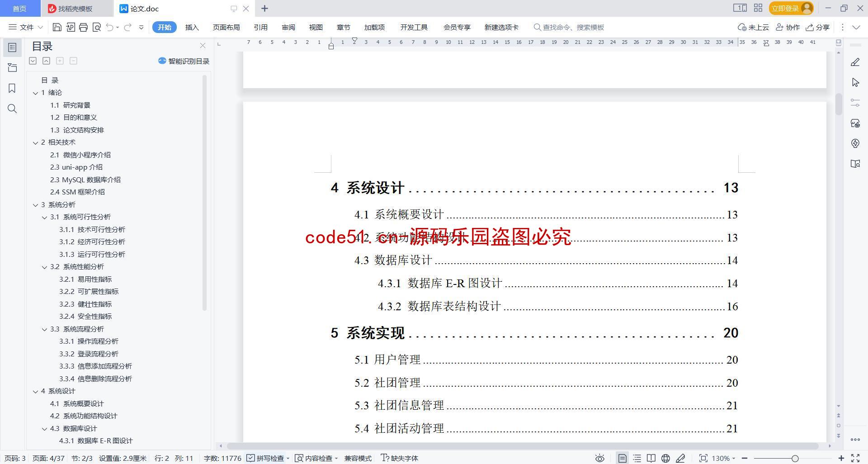The height and width of the screenshot is (464, 868).
Task: Collapse the 3.2 系统性能分析 node
Action: [44, 267]
